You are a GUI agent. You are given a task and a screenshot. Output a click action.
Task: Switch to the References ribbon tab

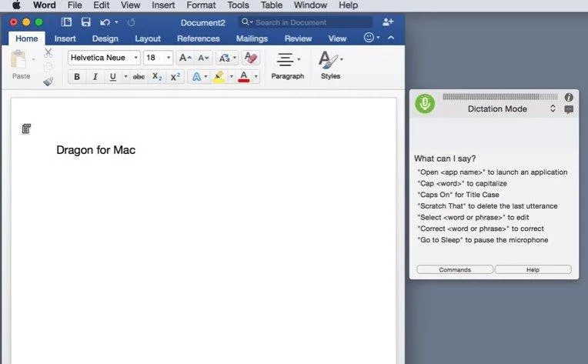[x=199, y=38]
